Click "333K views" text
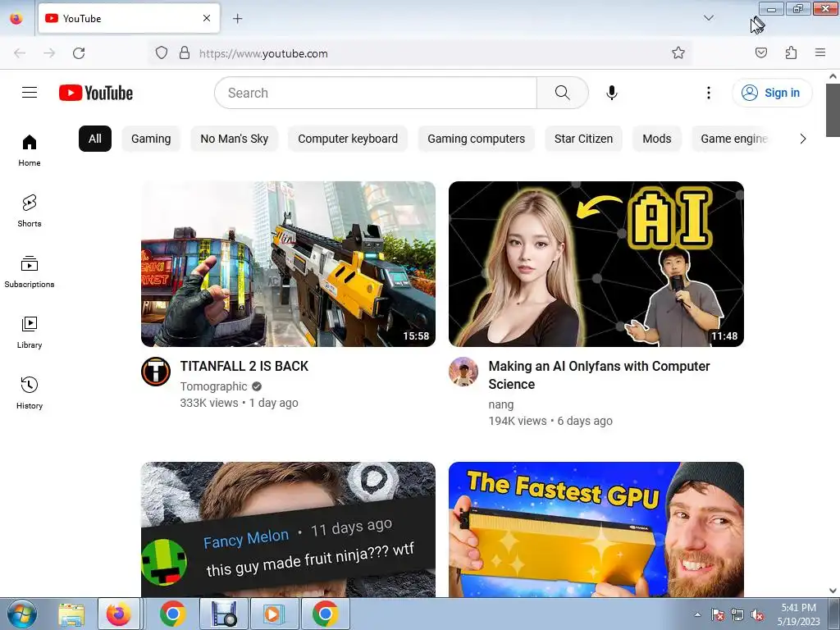 pos(209,403)
